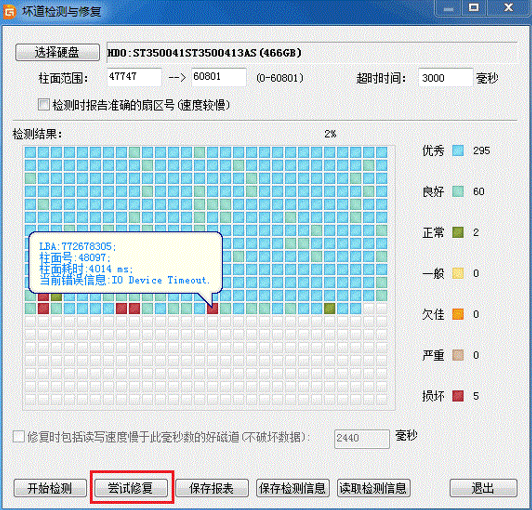
Task: Click the DiskGenius app icon in title bar
Action: (x=10, y=12)
